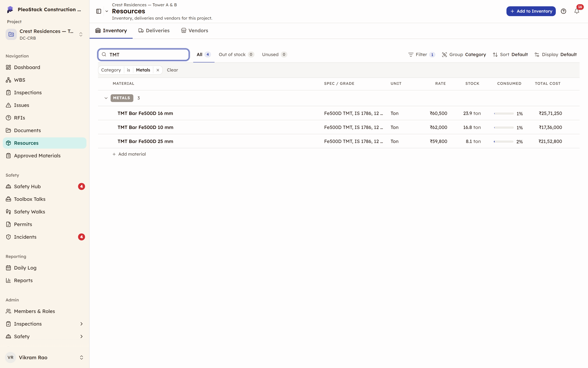Screen dimensions: 588x368
Task: Open the project switcher Crest Residences
Action: coord(44,34)
